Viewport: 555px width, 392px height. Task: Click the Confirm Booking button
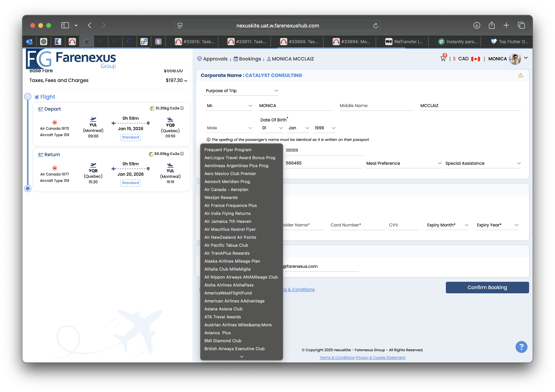(x=487, y=288)
